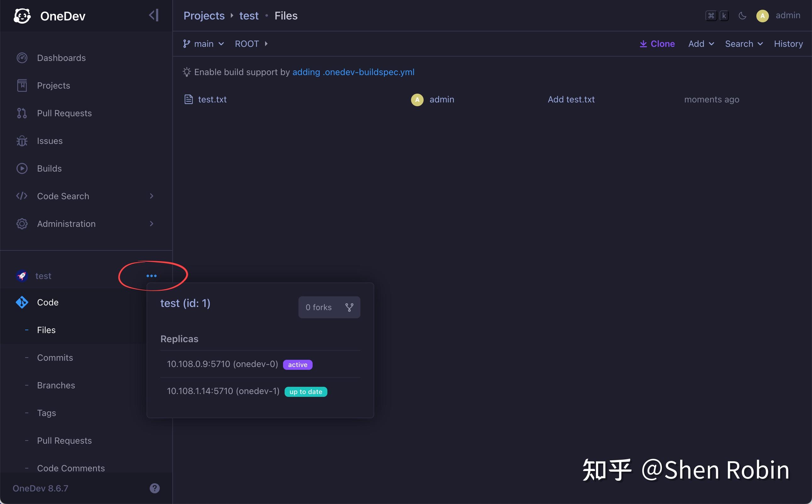This screenshot has height=504, width=812.
Task: Expand the Add dropdown
Action: coord(700,44)
